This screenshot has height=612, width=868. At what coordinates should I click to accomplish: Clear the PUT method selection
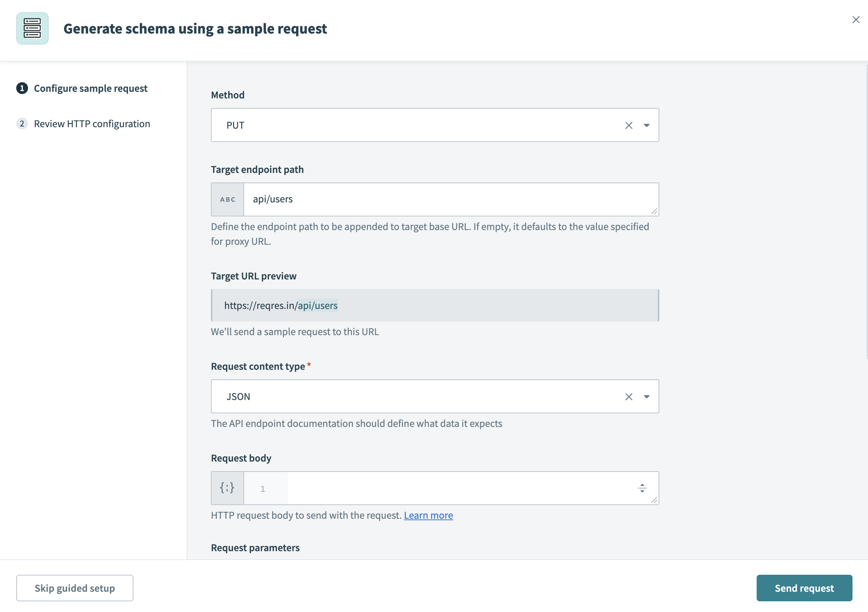click(x=628, y=125)
